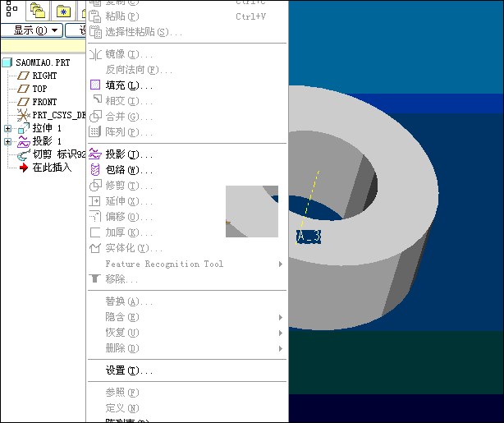This screenshot has width=504, height=423.
Task: Select the TOP datum plane
Action: [39, 89]
